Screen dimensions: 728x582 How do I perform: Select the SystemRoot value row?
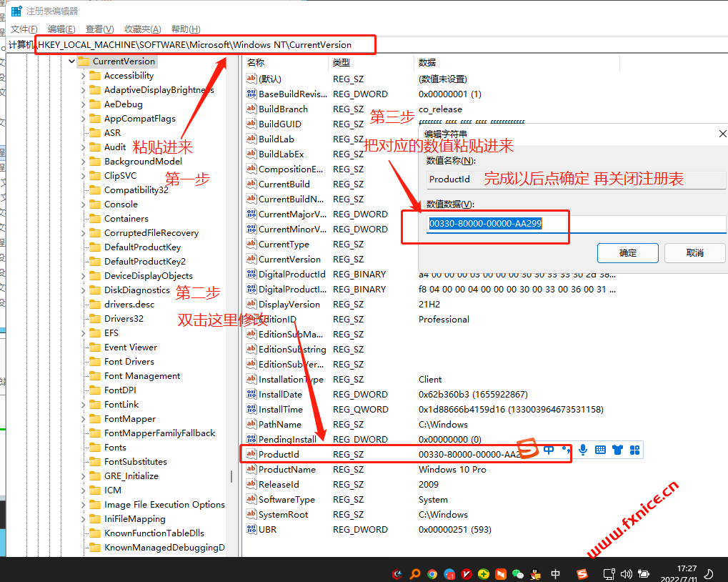(x=357, y=515)
